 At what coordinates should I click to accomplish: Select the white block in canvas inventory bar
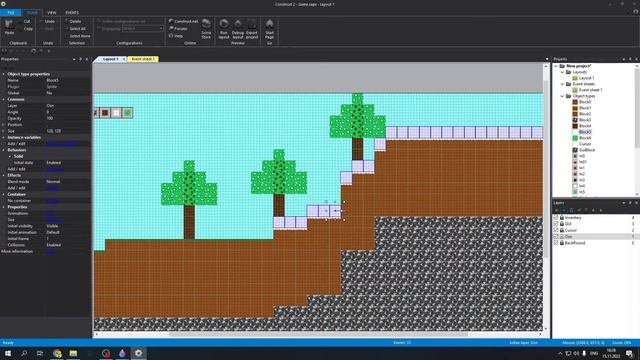point(116,113)
